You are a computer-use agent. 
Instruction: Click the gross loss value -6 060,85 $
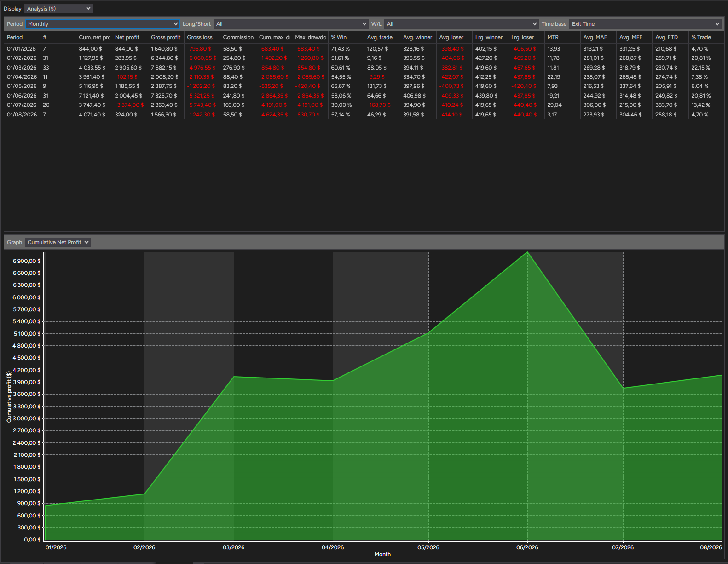coord(202,58)
